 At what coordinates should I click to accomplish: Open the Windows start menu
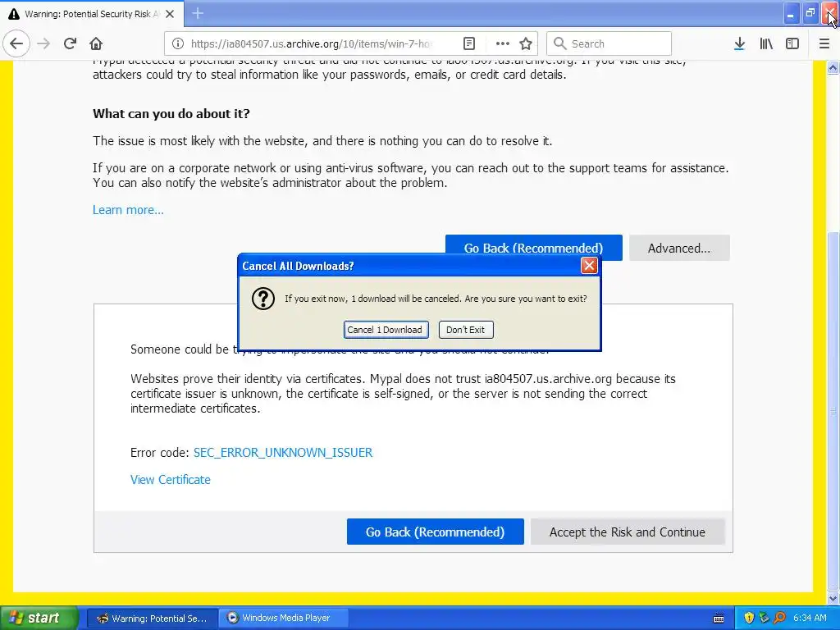(39, 618)
